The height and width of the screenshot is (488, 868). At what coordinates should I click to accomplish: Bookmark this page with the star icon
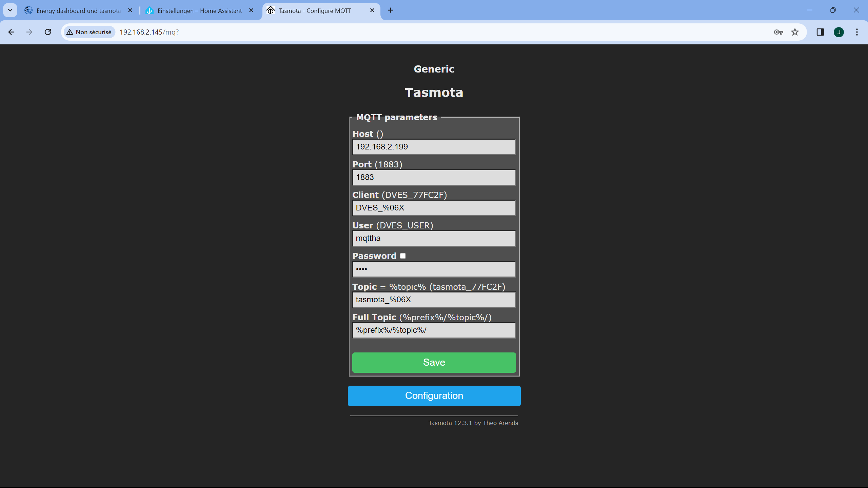click(795, 32)
